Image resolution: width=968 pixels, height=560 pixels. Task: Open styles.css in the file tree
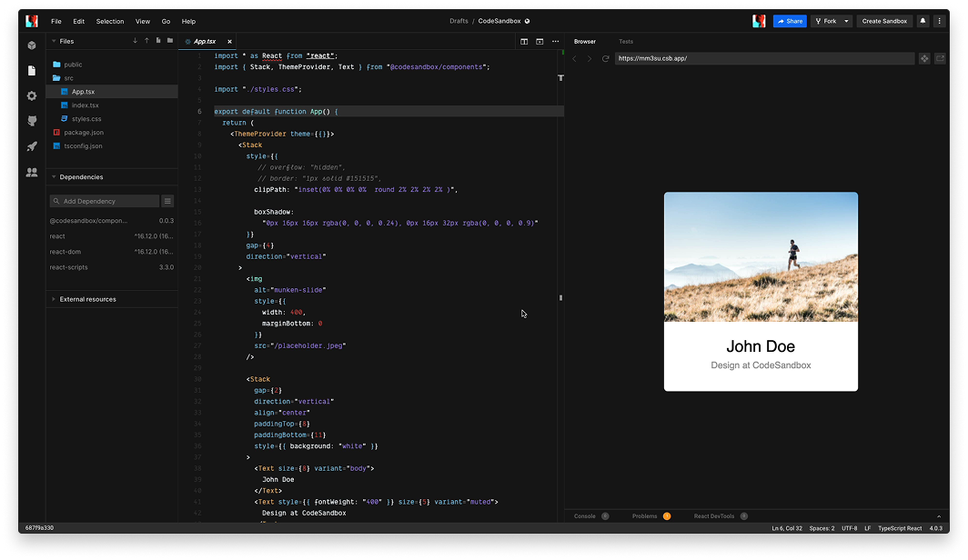(x=86, y=119)
